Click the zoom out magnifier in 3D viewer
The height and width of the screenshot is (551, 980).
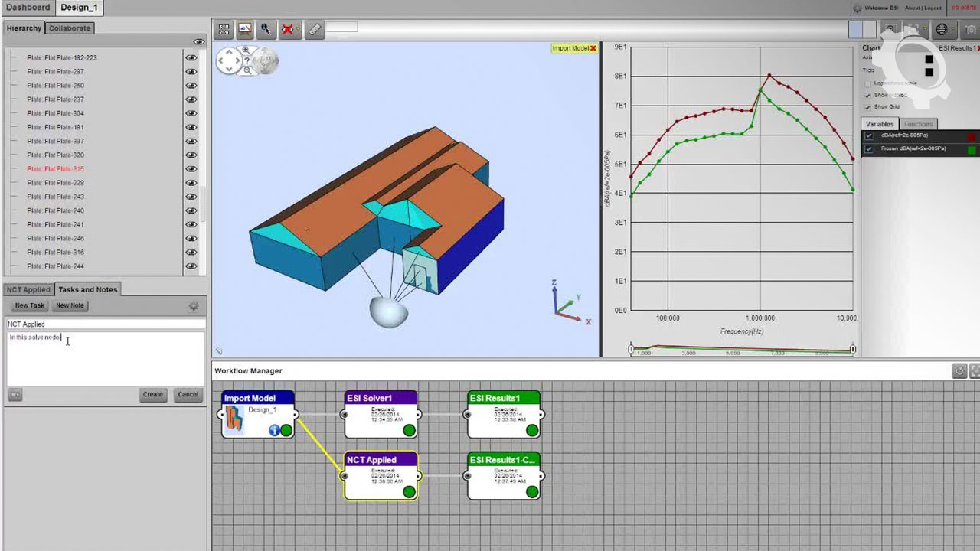[x=247, y=70]
